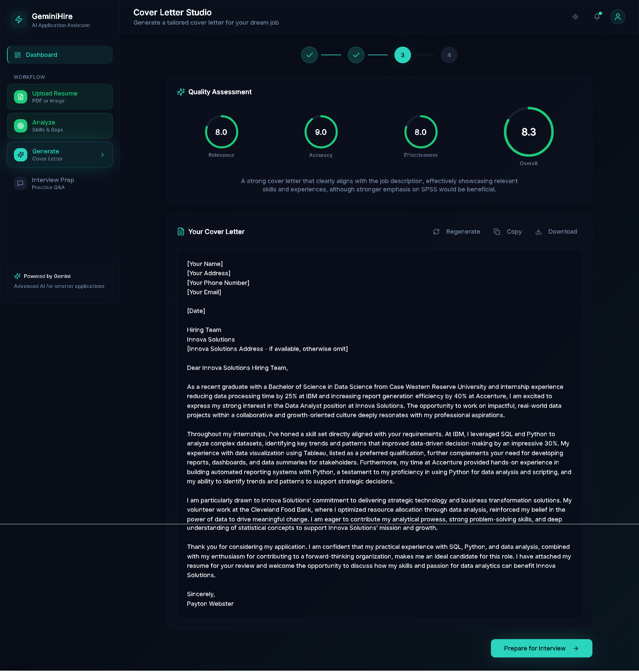Expand the Generate Cover Letter chevron
The width and height of the screenshot is (639, 672).
[103, 155]
